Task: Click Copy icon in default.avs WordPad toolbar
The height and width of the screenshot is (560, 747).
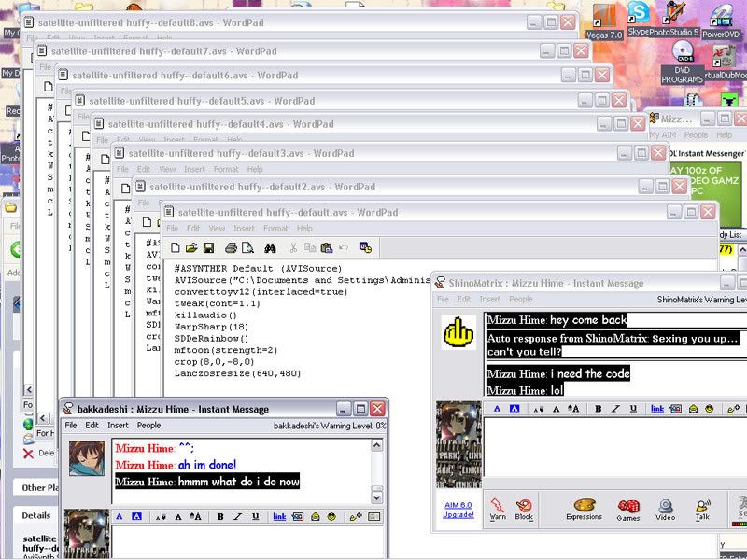Action: [x=310, y=248]
